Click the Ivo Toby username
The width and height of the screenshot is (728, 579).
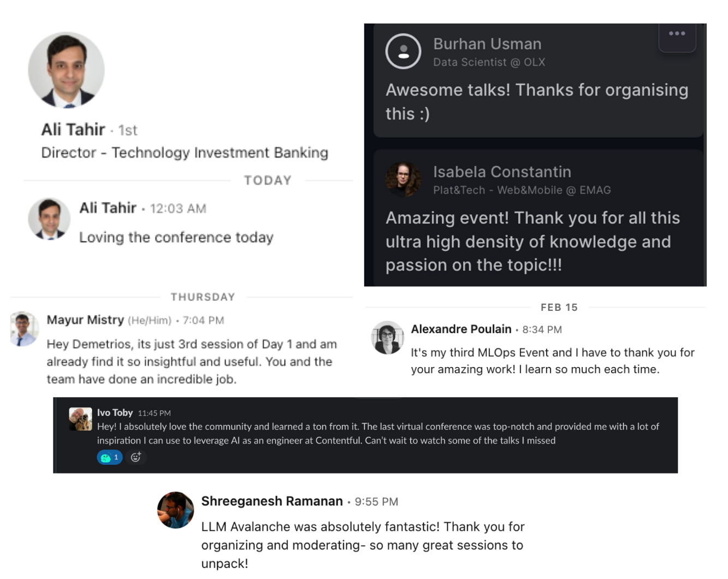click(x=115, y=412)
